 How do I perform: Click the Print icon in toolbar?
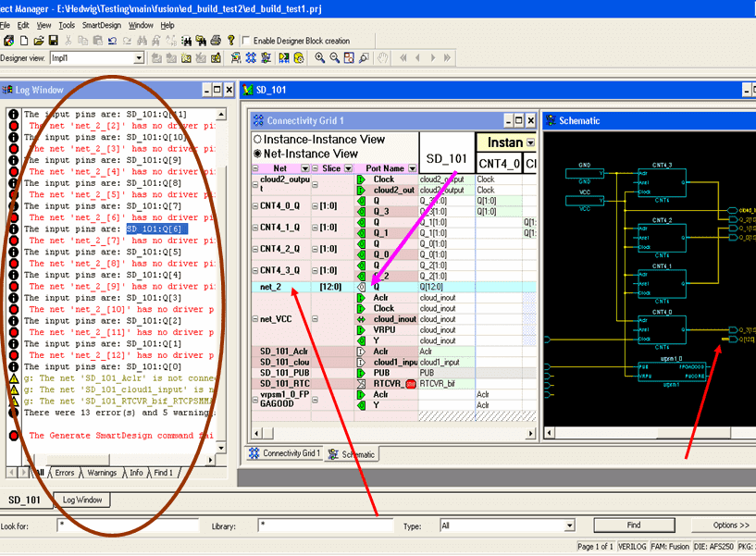(216, 41)
